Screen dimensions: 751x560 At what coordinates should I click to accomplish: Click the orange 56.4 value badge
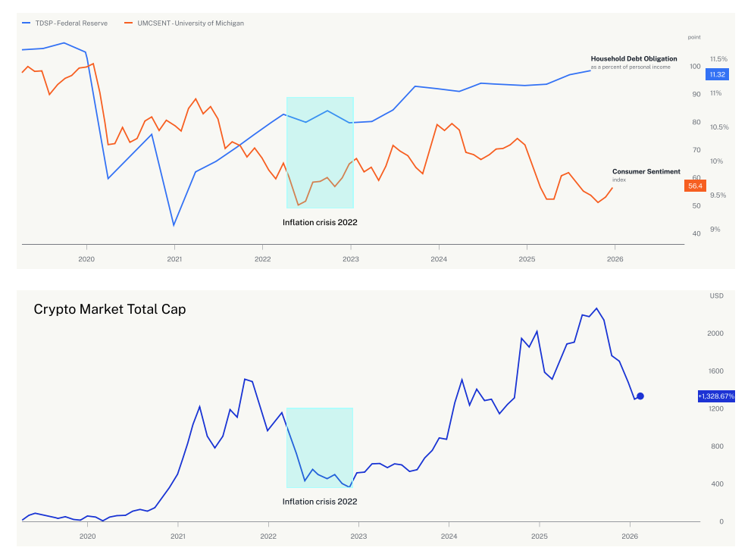click(x=695, y=186)
